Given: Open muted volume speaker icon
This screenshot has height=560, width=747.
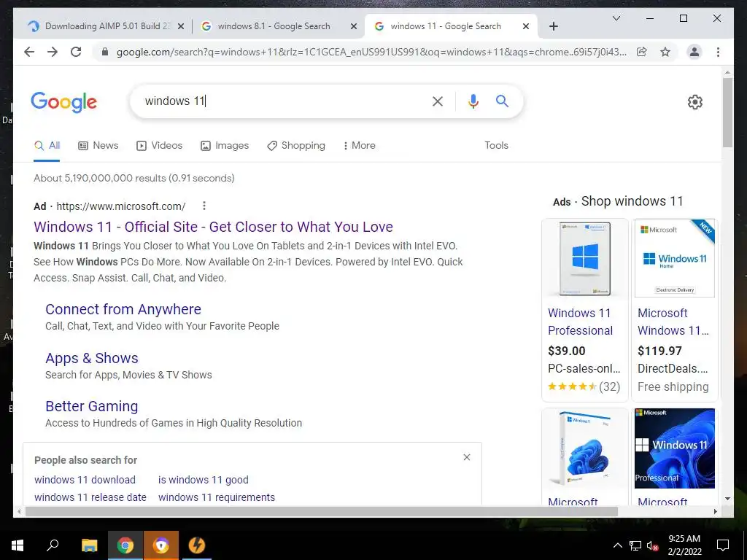Looking at the screenshot, I should pyautogui.click(x=652, y=545).
